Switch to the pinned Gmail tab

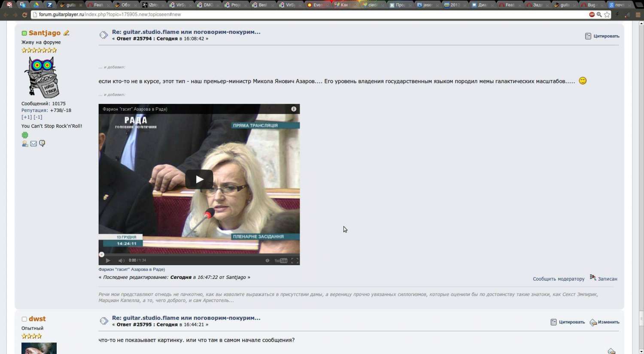[9, 5]
